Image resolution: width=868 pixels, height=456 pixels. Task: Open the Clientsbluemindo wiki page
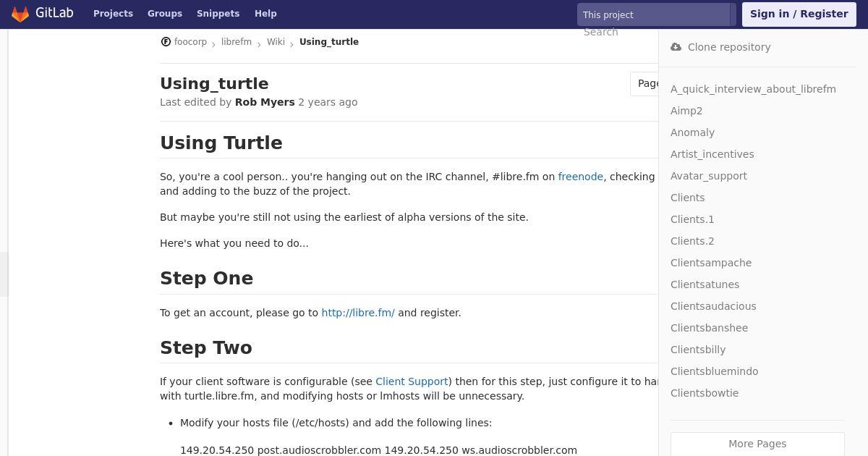tap(714, 371)
